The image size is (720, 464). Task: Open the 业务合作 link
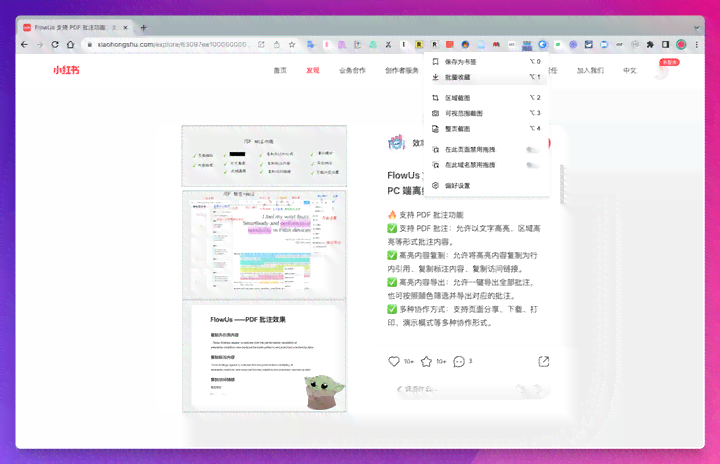click(352, 70)
